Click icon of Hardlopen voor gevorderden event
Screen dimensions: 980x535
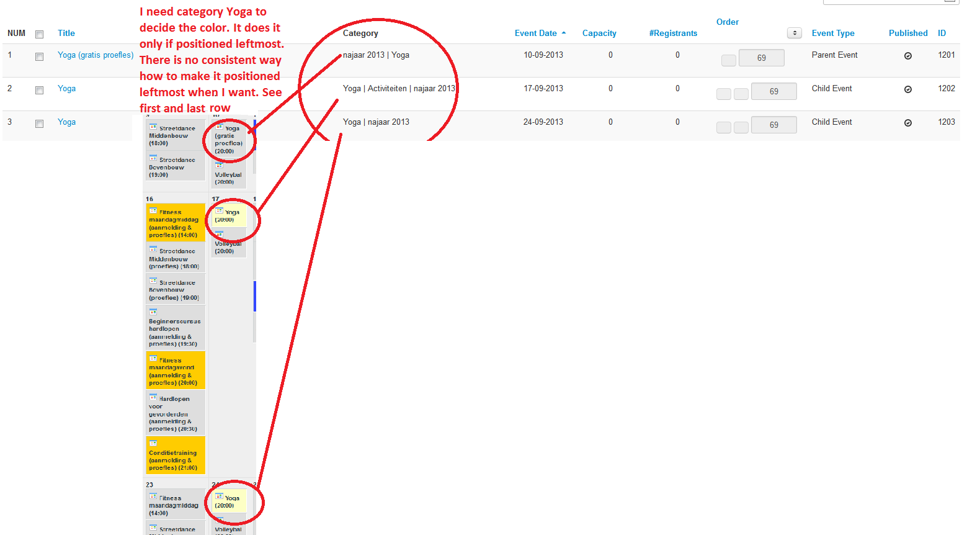click(153, 397)
